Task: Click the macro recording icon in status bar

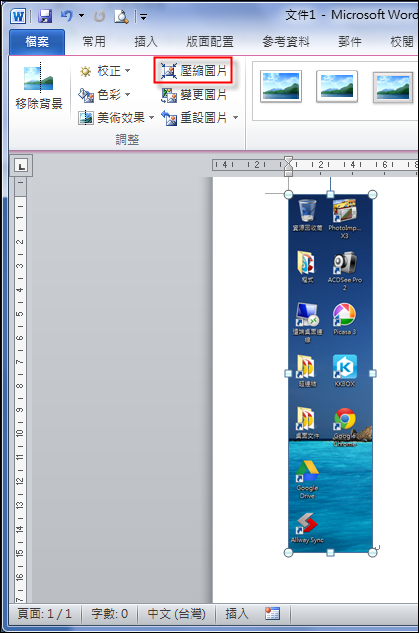Action: point(272,614)
